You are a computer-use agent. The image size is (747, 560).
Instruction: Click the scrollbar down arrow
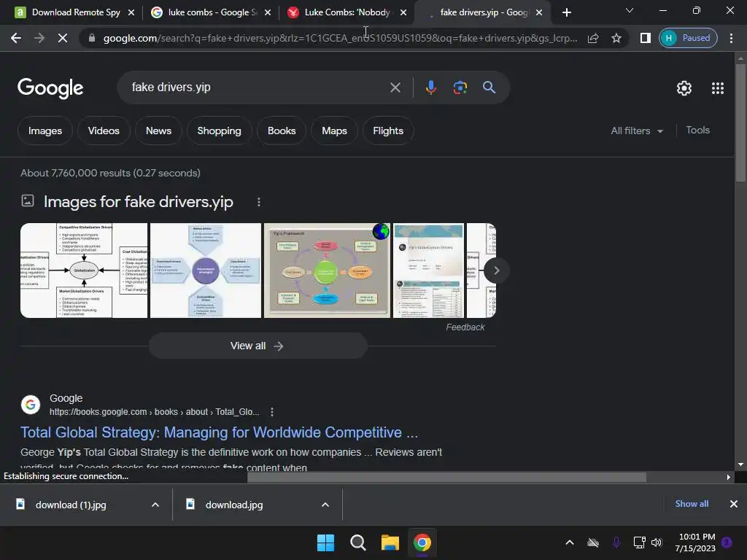coord(740,464)
